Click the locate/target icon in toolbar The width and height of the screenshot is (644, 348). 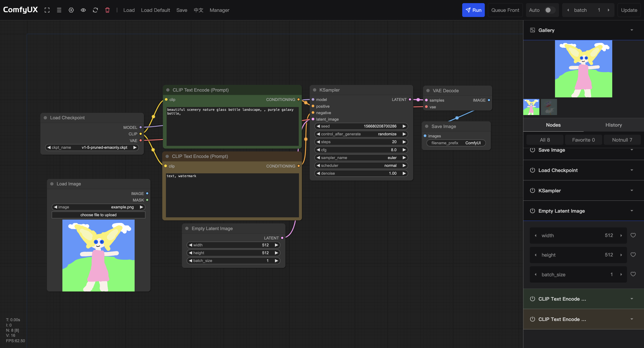(x=71, y=10)
